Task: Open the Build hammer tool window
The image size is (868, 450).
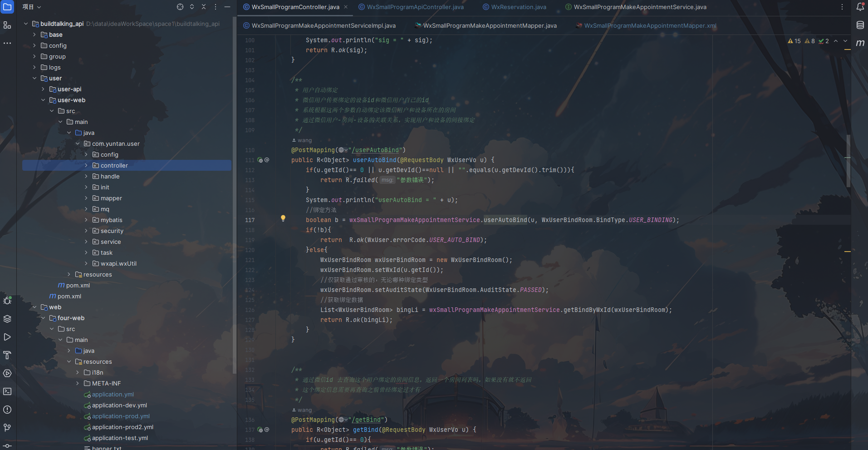Action: point(7,355)
